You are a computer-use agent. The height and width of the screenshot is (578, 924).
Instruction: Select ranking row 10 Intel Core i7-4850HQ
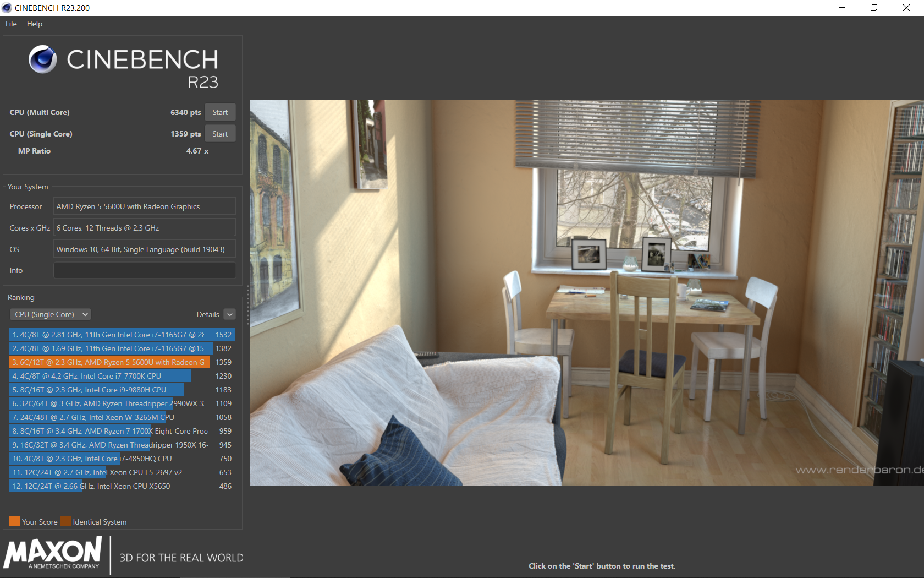tap(122, 459)
